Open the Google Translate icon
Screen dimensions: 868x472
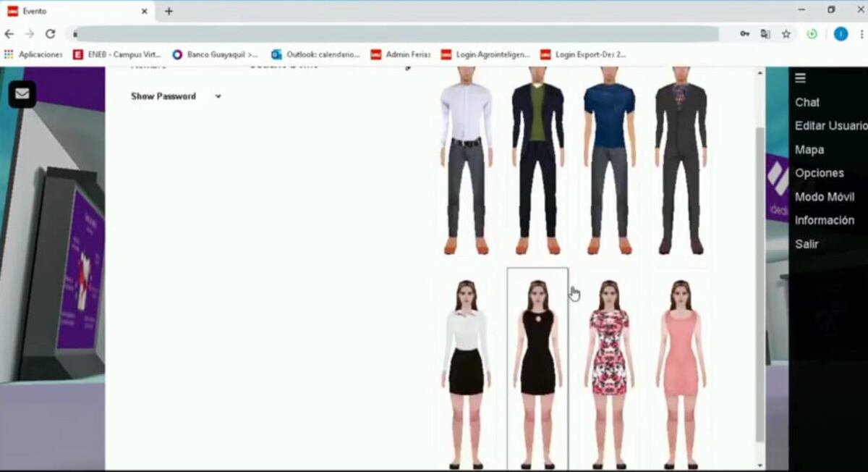coord(765,34)
